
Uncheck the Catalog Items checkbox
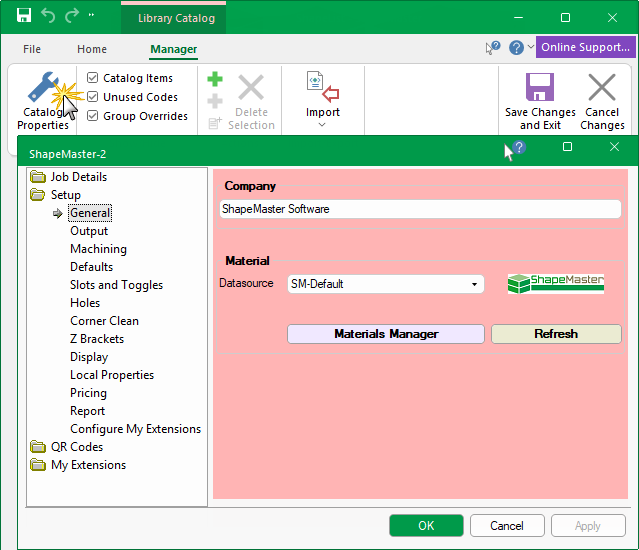click(x=93, y=78)
